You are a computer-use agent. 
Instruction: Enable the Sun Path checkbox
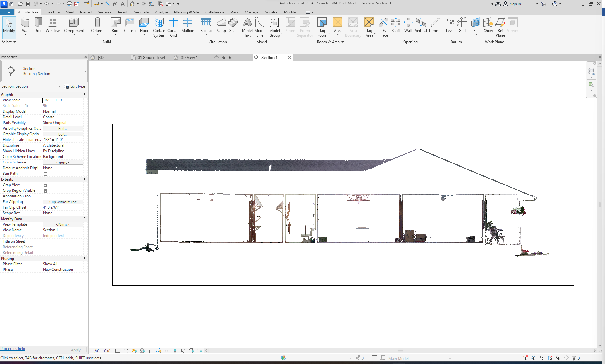(46, 174)
